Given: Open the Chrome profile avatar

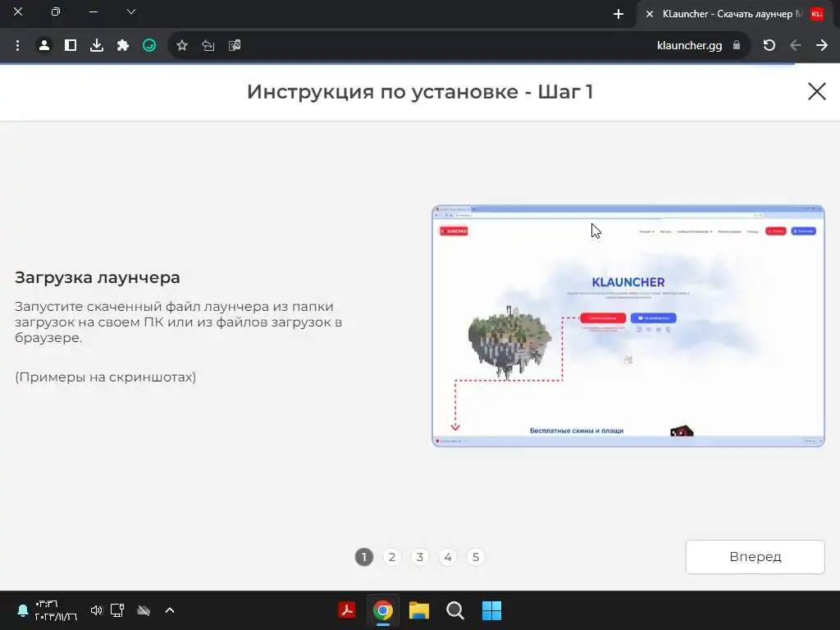Looking at the screenshot, I should point(44,46).
